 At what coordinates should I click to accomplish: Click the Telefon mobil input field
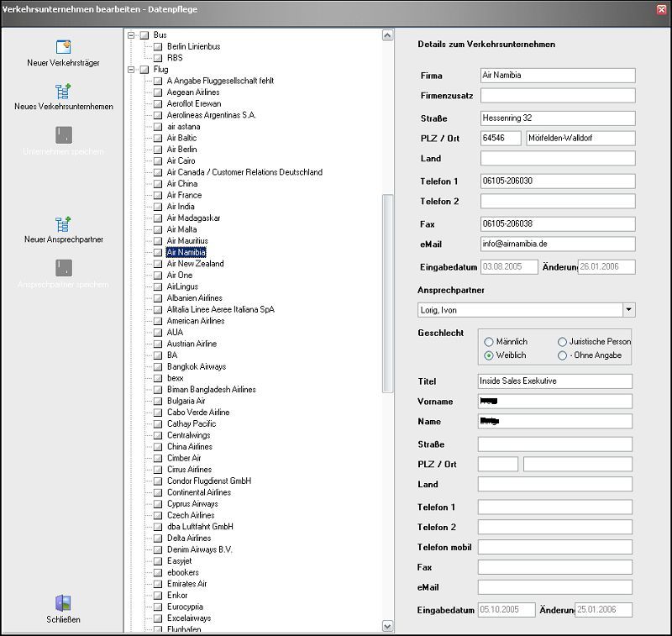click(555, 547)
